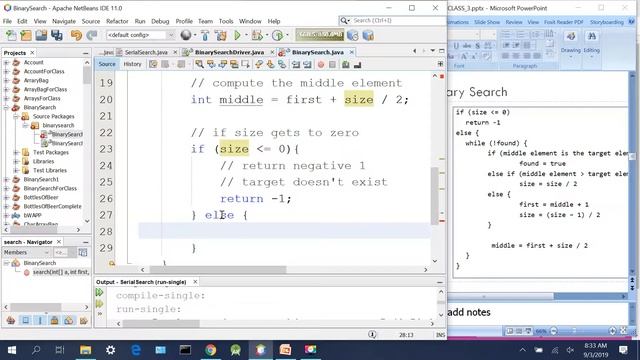Click the Redo arrow icon
Image resolution: width=640 pixels, height=360 pixels.
pyautogui.click(x=91, y=36)
